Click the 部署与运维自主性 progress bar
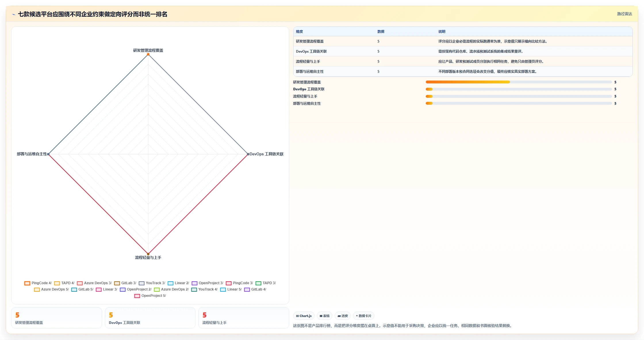 (519, 103)
